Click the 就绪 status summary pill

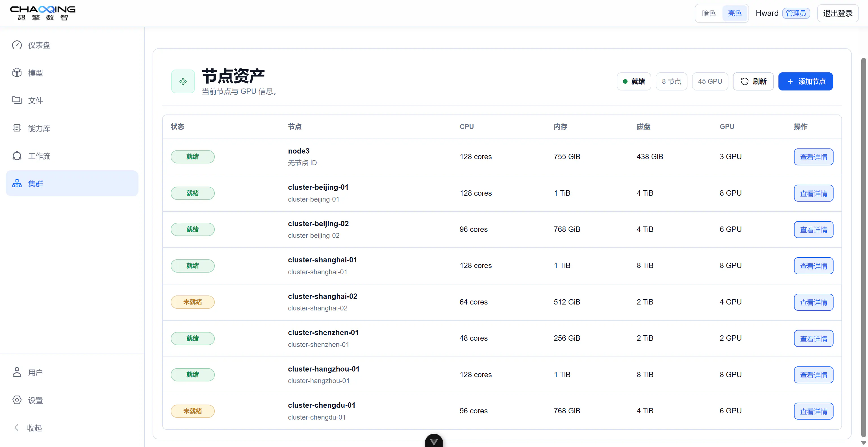[x=634, y=81]
